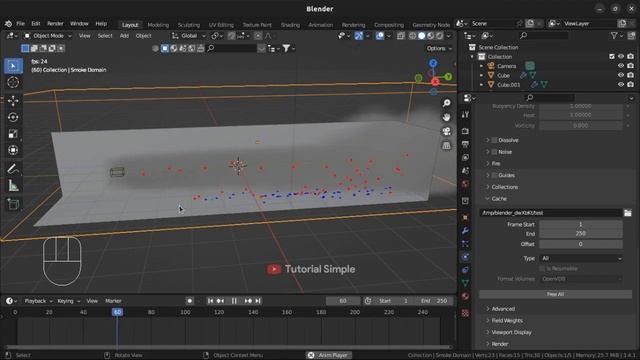Select the Rotate tool
This screenshot has width=640, height=360.
pos(13,117)
